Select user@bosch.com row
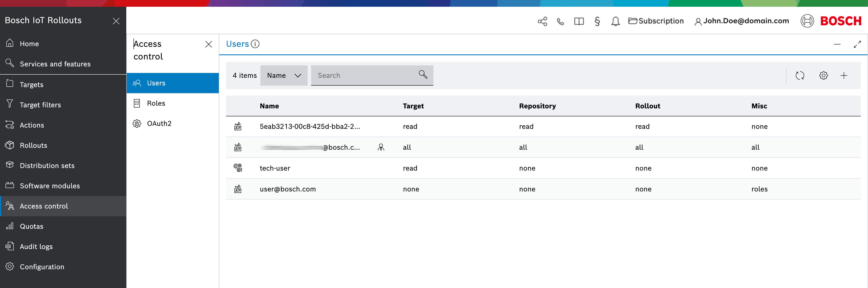This screenshot has width=868, height=288. [x=543, y=189]
